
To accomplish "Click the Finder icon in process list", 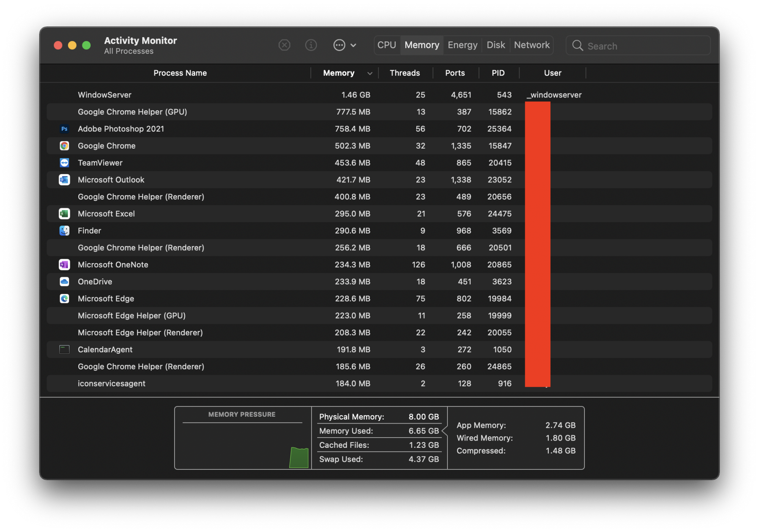I will pos(65,231).
